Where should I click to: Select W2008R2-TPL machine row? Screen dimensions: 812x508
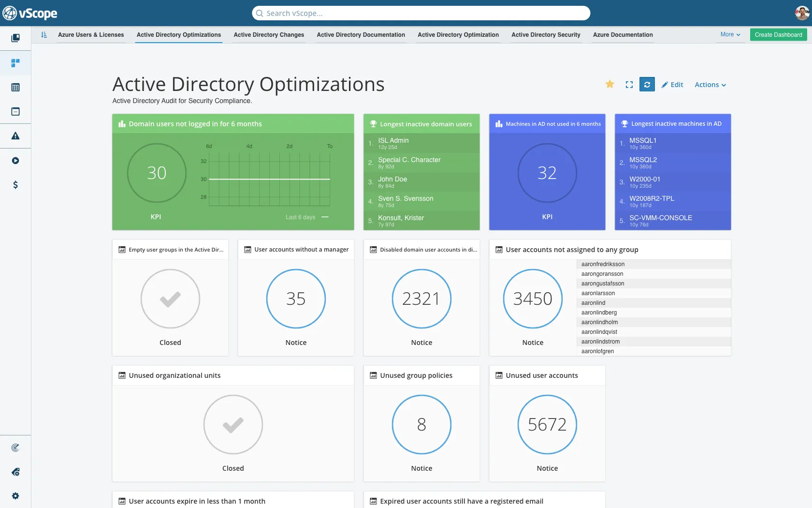pos(673,201)
